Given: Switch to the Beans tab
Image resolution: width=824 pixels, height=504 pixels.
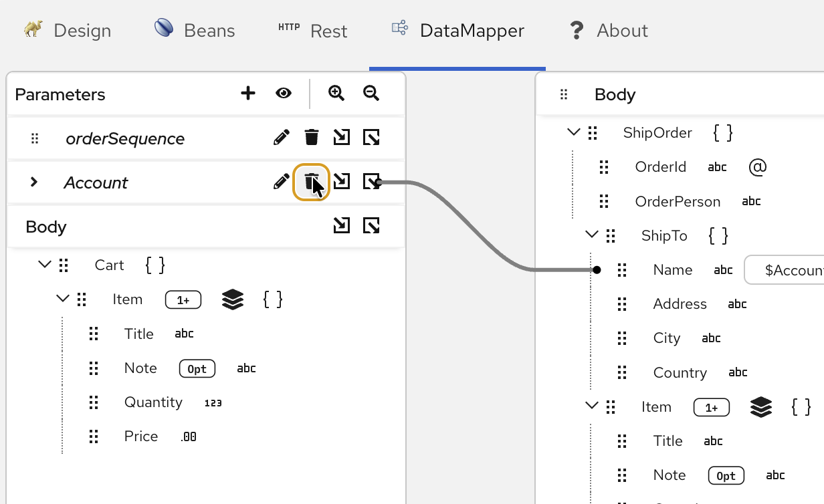Looking at the screenshot, I should [x=194, y=30].
